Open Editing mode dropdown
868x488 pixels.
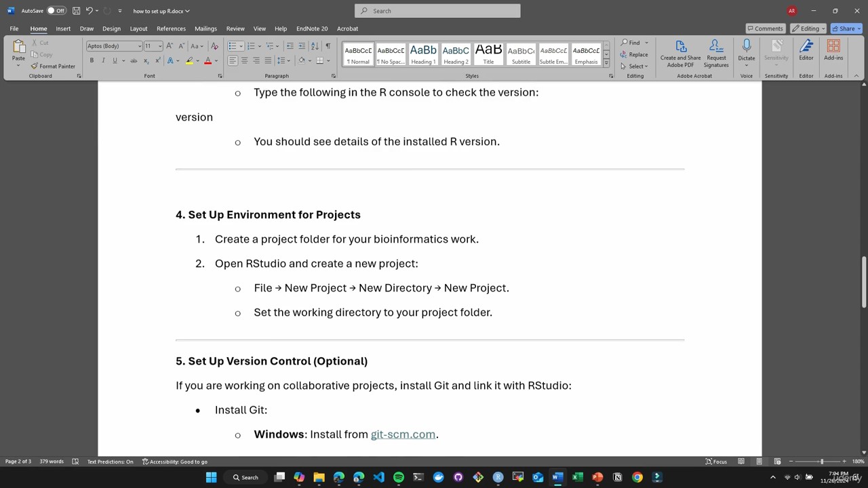[808, 28]
